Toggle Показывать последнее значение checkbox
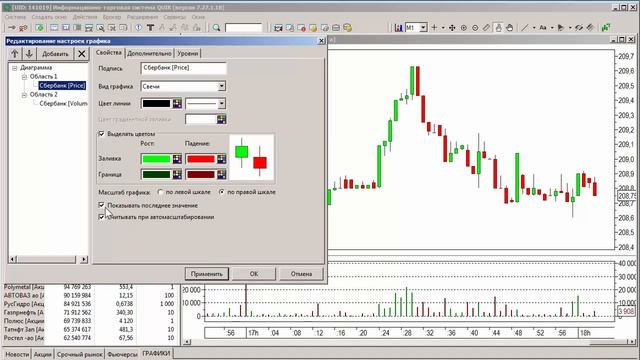 coord(102,205)
